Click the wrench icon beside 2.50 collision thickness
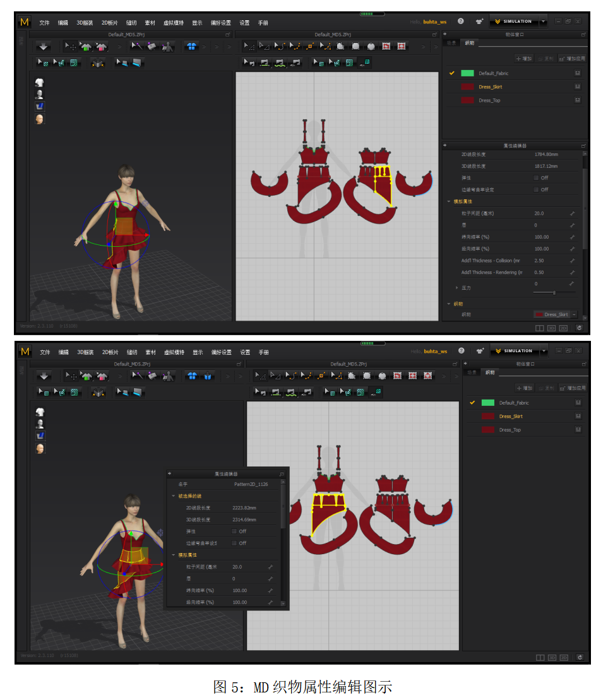Viewport: 608px width, 700px height. point(572,261)
